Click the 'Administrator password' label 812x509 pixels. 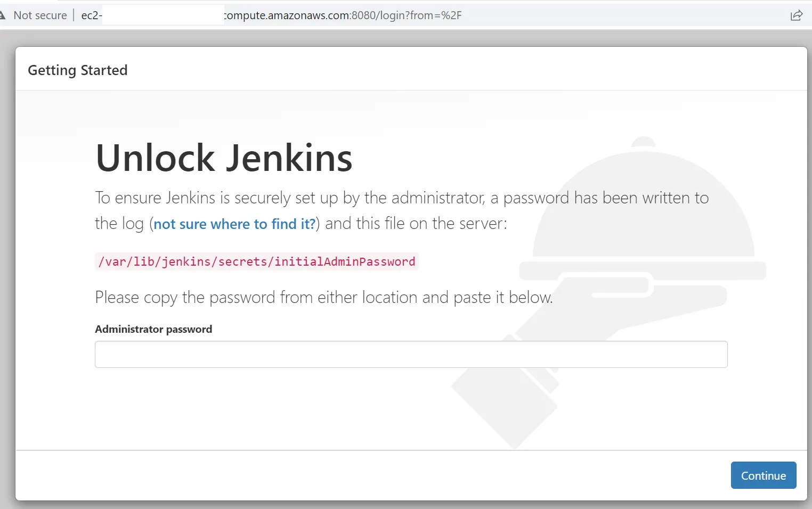tap(153, 329)
